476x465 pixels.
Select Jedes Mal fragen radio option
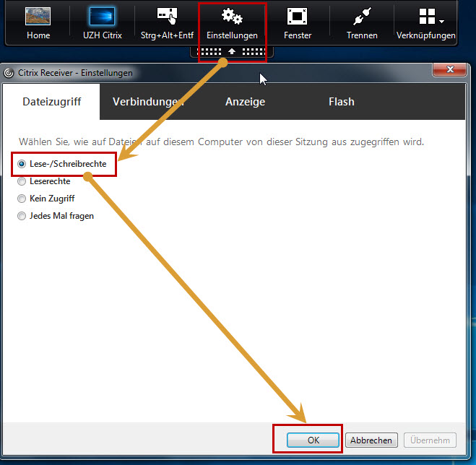[x=22, y=216]
